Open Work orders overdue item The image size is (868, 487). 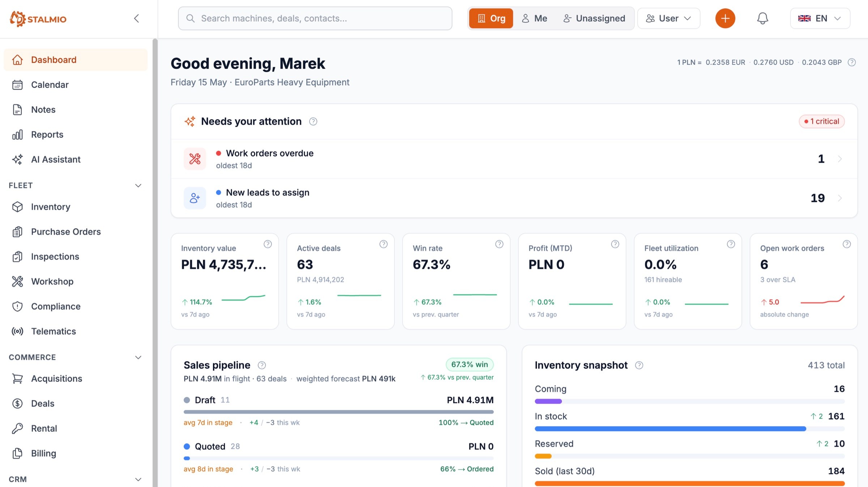pyautogui.click(x=514, y=159)
